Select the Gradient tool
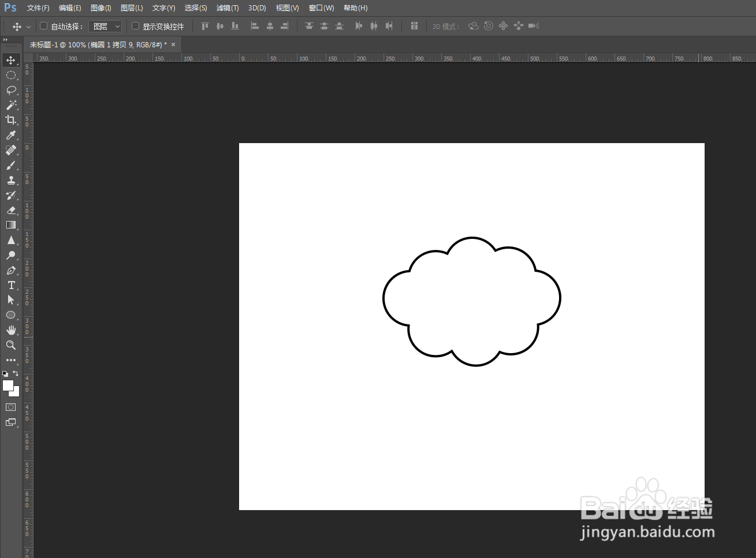The image size is (756, 558). (11, 225)
